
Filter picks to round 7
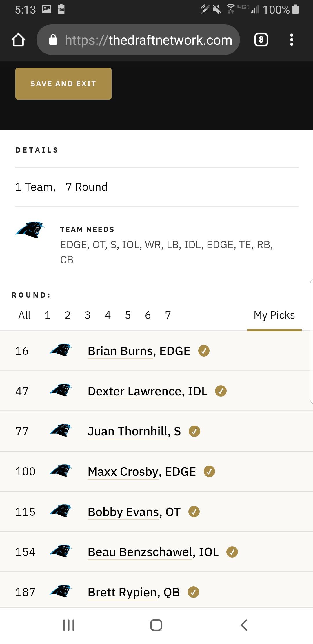(x=168, y=315)
